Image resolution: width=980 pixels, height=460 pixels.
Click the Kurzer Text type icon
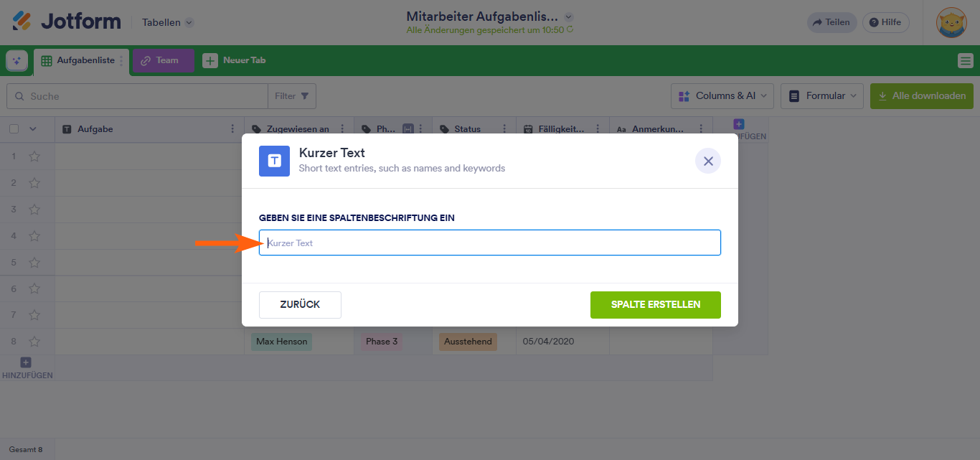click(x=274, y=161)
